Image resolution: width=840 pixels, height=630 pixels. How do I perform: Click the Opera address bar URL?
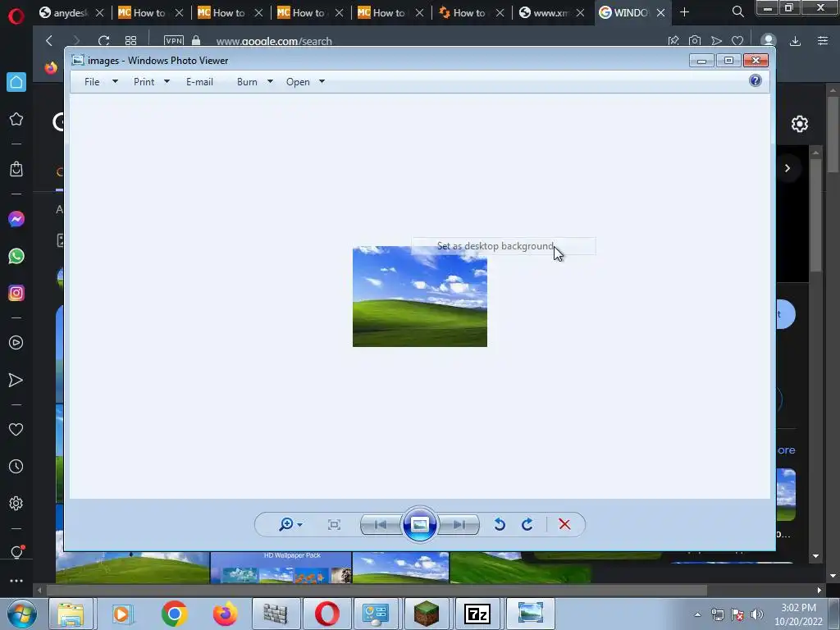pos(274,41)
